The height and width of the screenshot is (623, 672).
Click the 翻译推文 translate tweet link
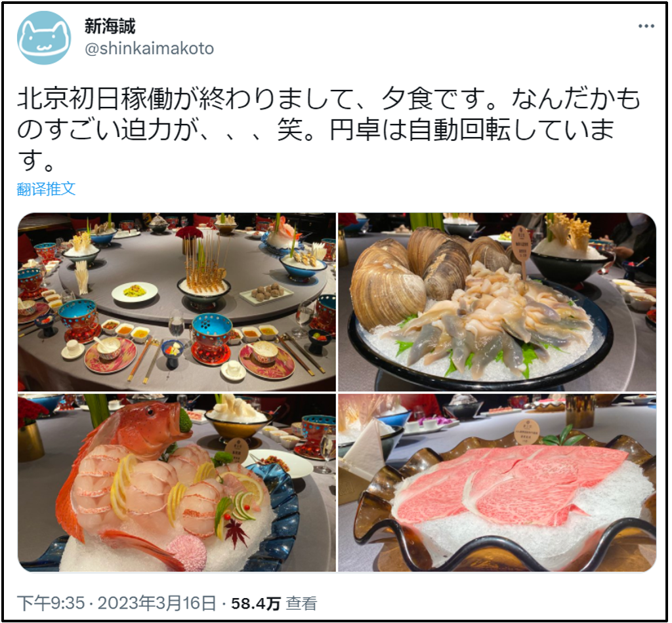(x=47, y=188)
